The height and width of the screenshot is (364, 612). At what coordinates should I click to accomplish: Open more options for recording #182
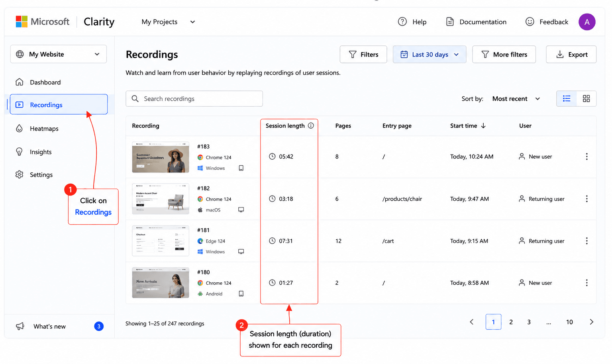click(x=587, y=199)
